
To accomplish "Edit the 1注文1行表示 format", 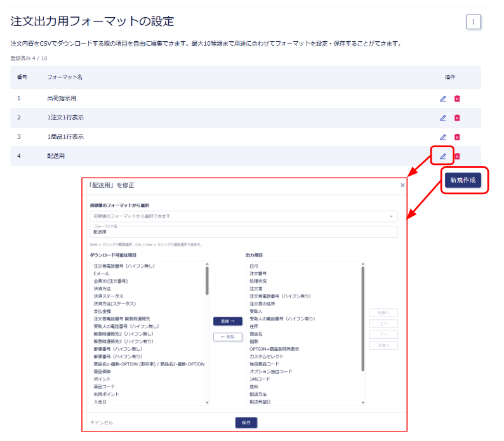I will click(442, 118).
